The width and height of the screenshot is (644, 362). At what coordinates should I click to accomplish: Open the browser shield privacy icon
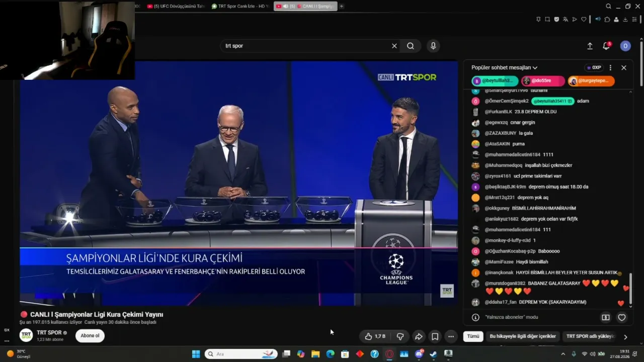click(x=556, y=19)
